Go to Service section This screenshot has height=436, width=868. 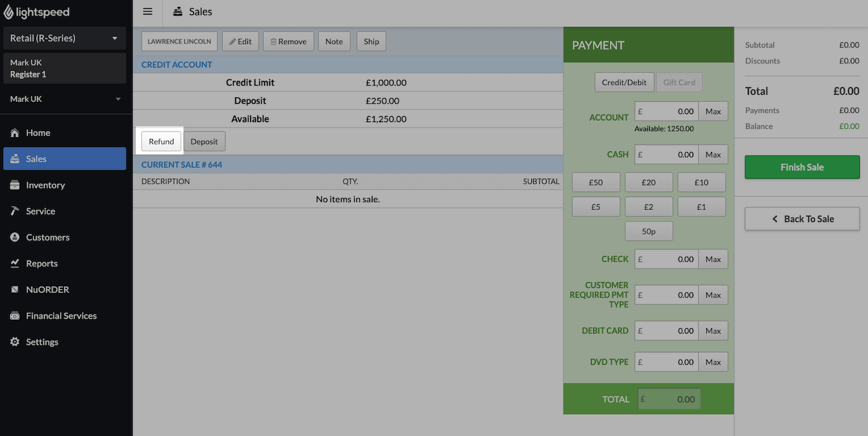(x=40, y=211)
